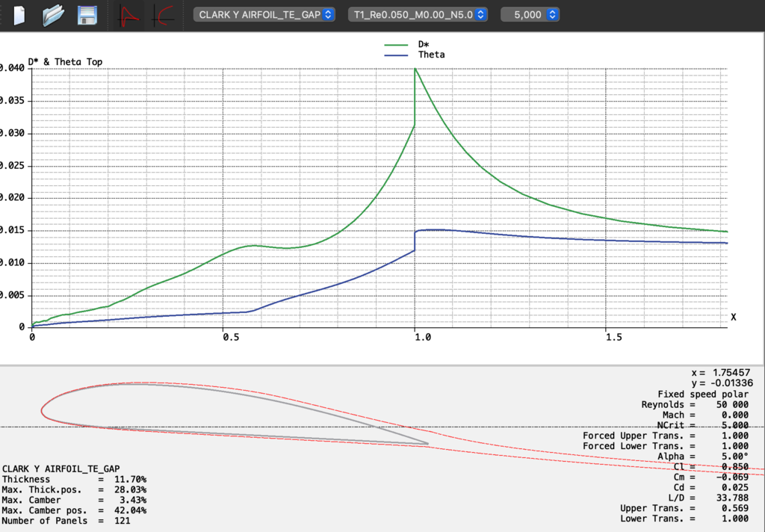Click the green D* legend line
This screenshot has width=765, height=532.
click(397, 45)
